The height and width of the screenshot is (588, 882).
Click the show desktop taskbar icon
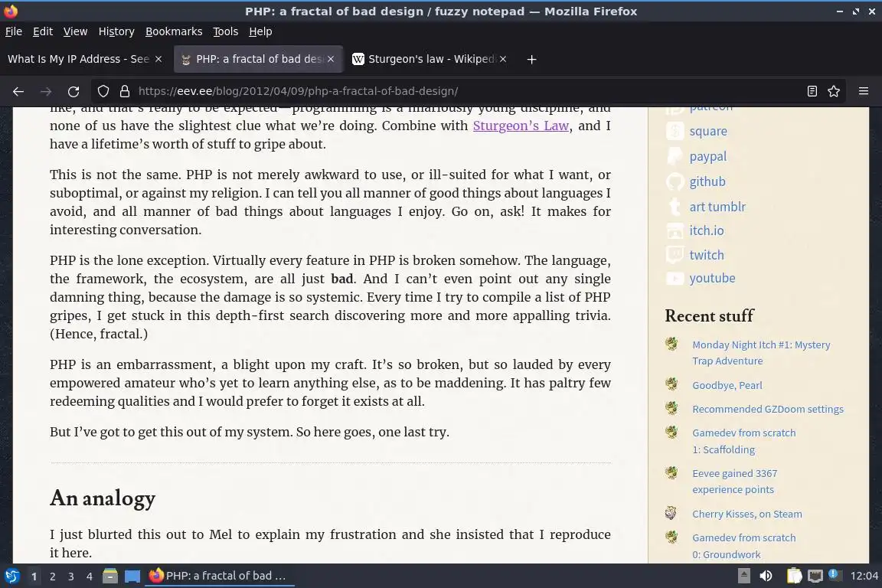click(x=132, y=576)
